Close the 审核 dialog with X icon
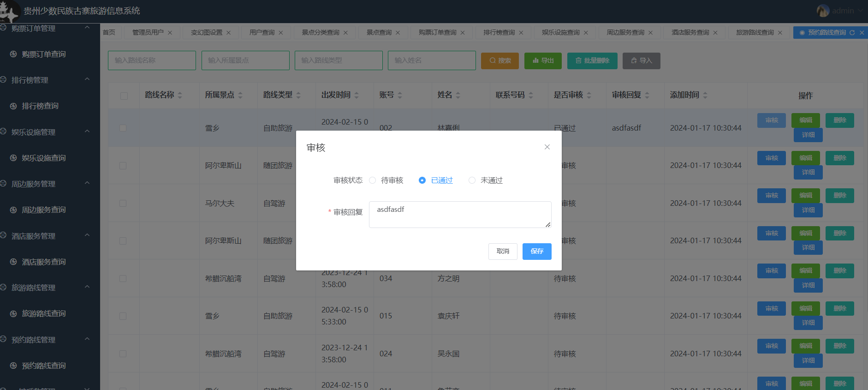The height and width of the screenshot is (390, 868). [547, 147]
